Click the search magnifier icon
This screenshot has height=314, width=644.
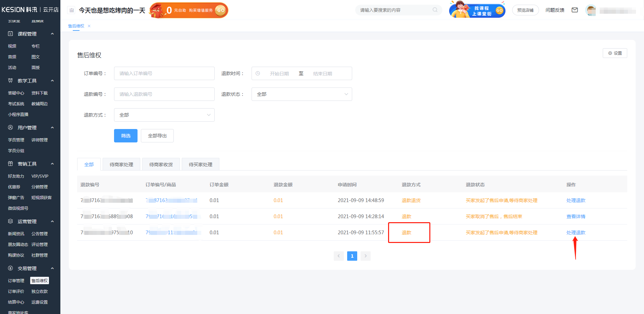(435, 10)
